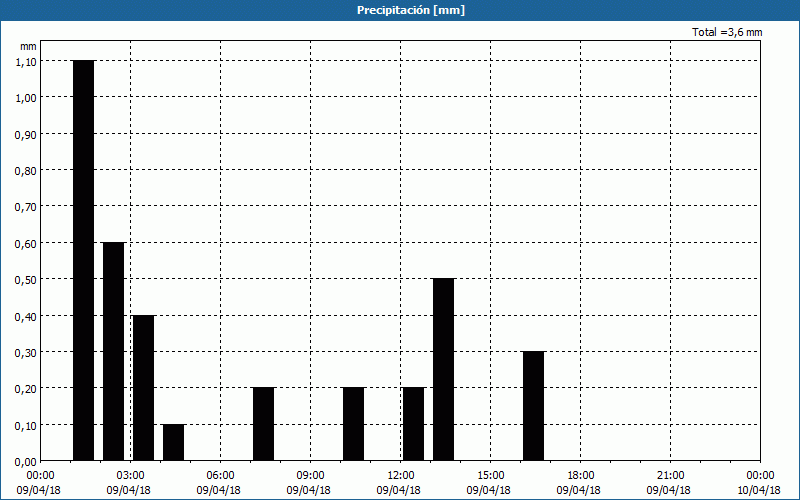
Task: Click the 0,40 y-axis label
Action: pyautogui.click(x=26, y=317)
